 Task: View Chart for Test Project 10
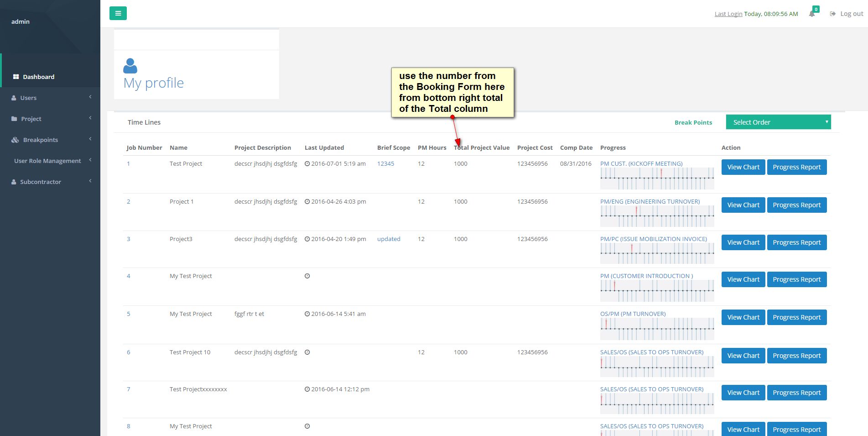coord(743,356)
